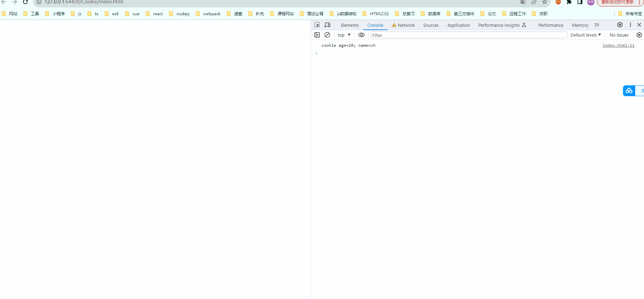Open the js数据结构 bookmark folder
Image resolution: width=644 pixels, height=299 pixels.
(343, 14)
